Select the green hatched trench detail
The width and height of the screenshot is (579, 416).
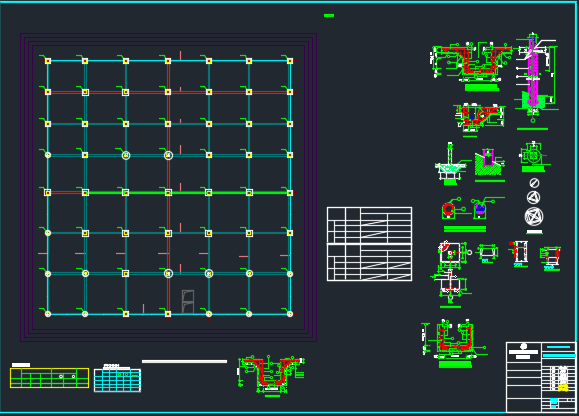pos(488,162)
